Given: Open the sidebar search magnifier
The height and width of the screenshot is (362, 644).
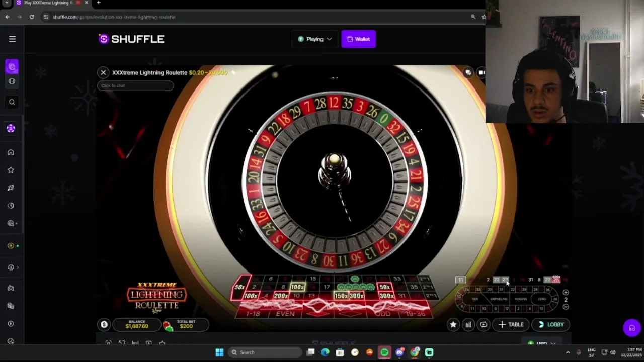Looking at the screenshot, I should coord(12,102).
